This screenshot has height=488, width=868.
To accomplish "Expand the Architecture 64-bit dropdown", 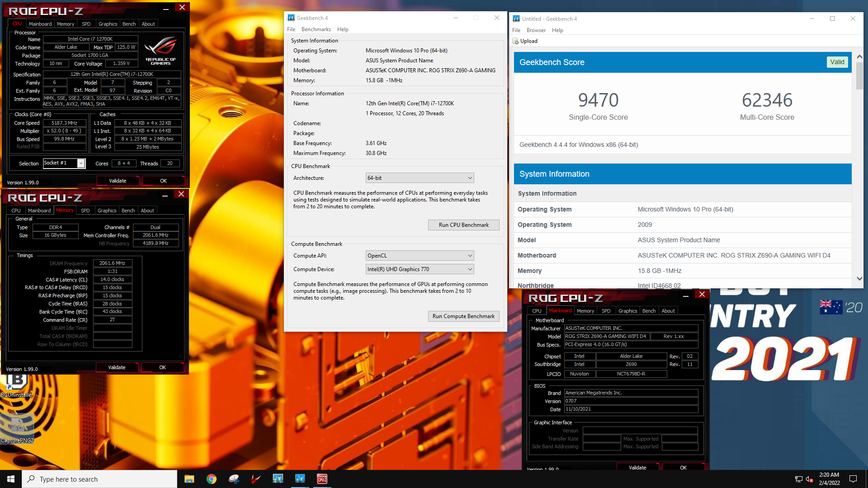I will 420,178.
